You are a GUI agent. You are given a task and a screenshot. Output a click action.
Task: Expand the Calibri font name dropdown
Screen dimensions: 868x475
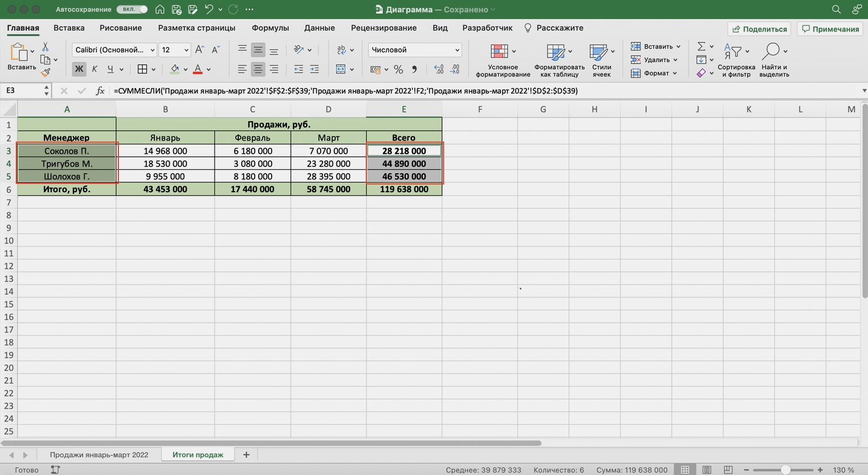[x=152, y=50]
